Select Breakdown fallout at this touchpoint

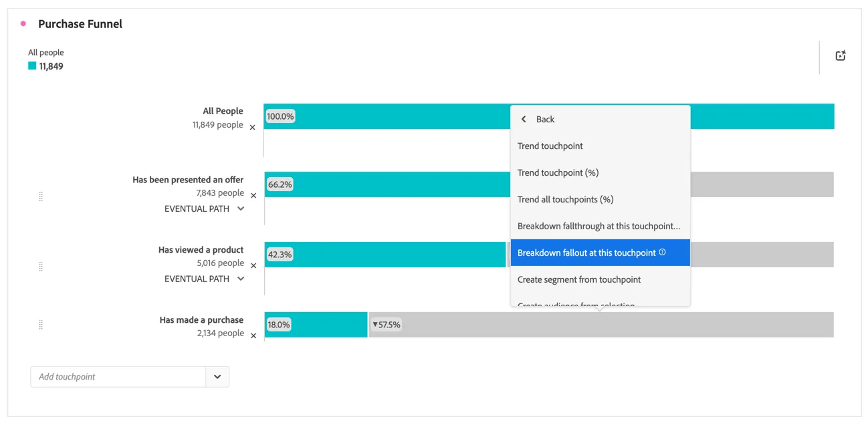pos(601,253)
